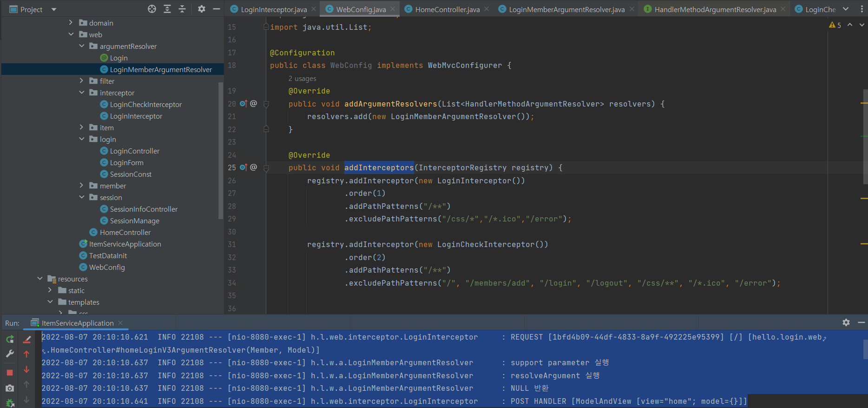The width and height of the screenshot is (868, 408).
Task: Click the wrench icon in Run toolbar
Action: tap(10, 354)
